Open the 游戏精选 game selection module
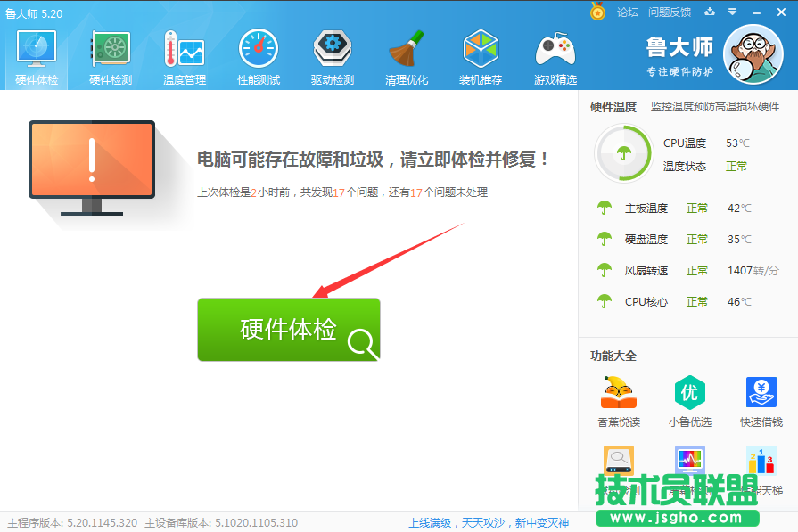Screen dimensions: 798x532 pos(555,53)
